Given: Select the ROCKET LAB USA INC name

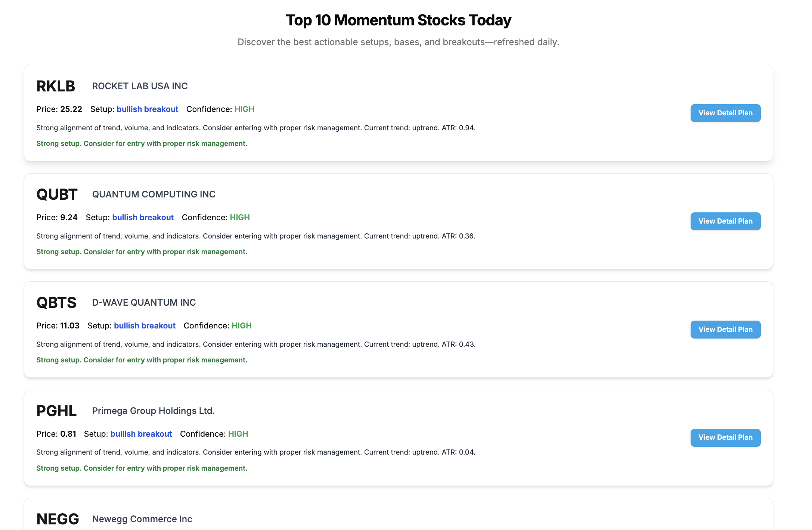Looking at the screenshot, I should 140,86.
